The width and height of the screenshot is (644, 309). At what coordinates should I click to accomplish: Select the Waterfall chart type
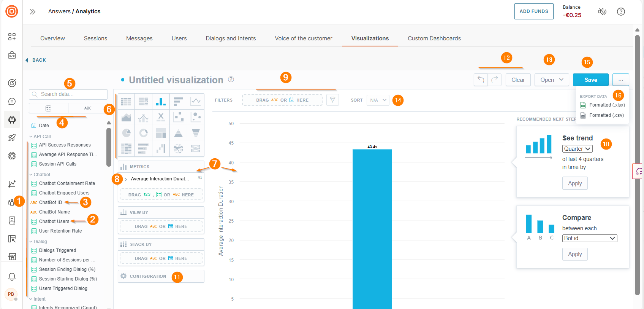pos(161,148)
